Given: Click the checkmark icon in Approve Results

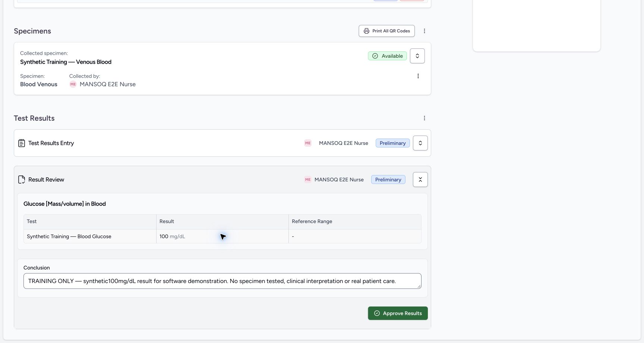Looking at the screenshot, I should (x=377, y=313).
